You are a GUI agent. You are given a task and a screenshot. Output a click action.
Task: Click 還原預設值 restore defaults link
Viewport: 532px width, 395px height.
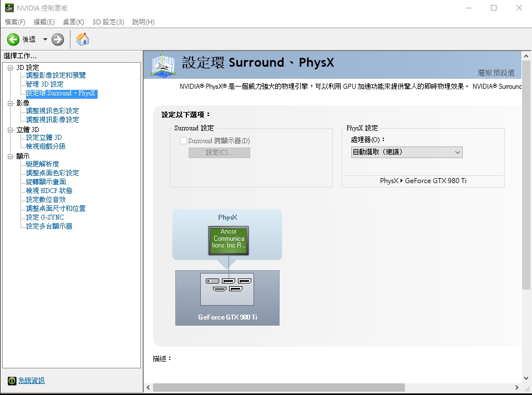(x=496, y=73)
